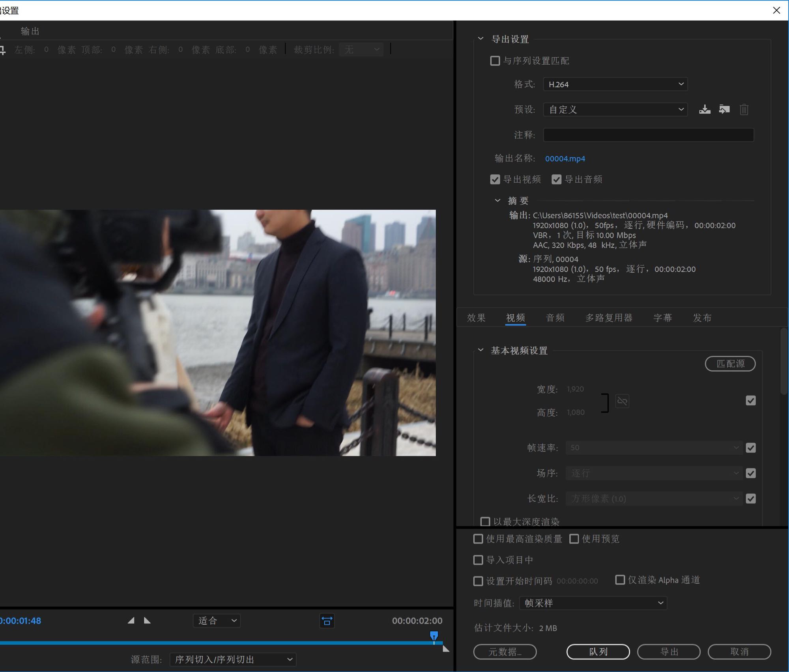Switch to the audio tab
The image size is (789, 672).
point(555,317)
